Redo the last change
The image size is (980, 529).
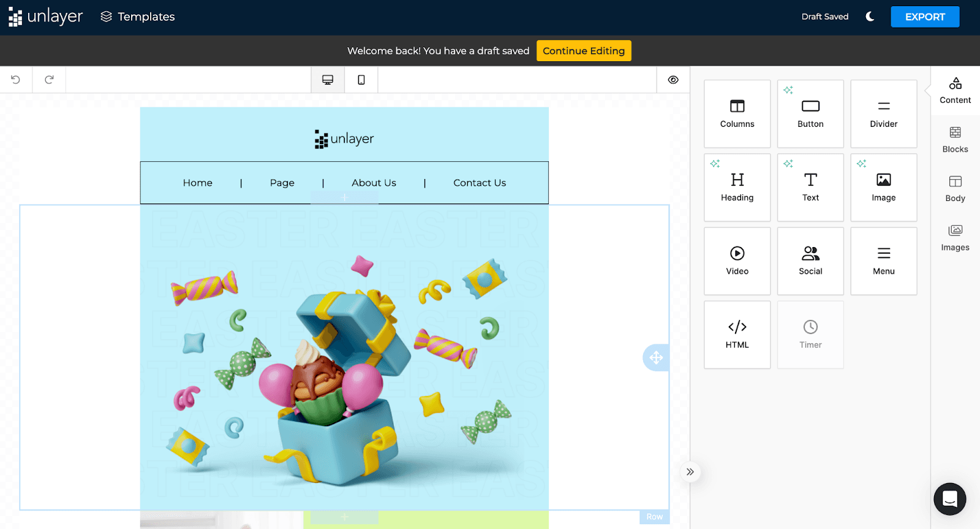[49, 80]
